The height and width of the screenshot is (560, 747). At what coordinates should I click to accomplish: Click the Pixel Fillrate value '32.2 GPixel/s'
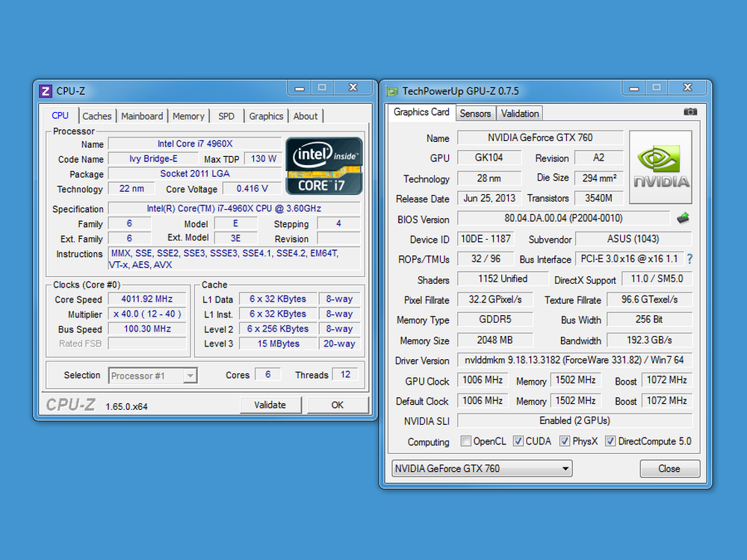[495, 299]
